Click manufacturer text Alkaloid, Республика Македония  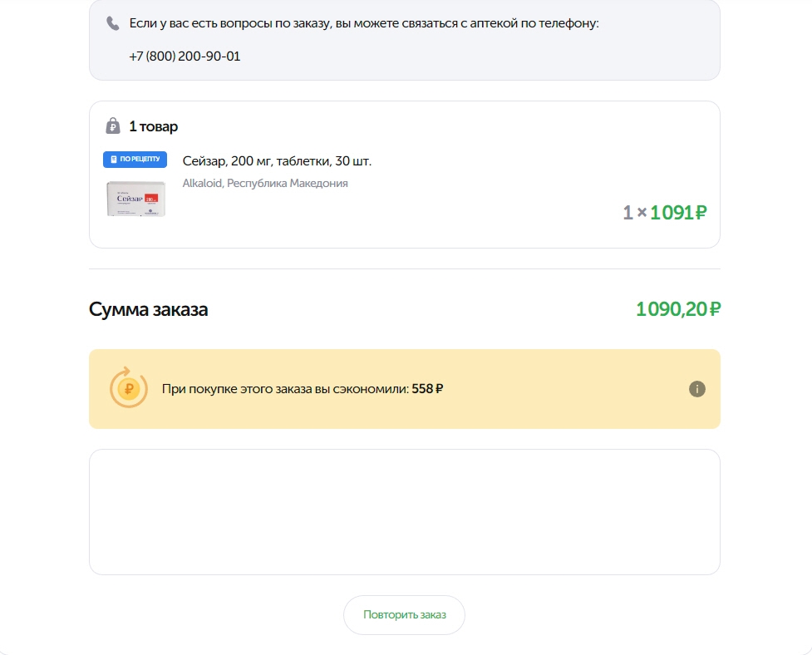(265, 184)
